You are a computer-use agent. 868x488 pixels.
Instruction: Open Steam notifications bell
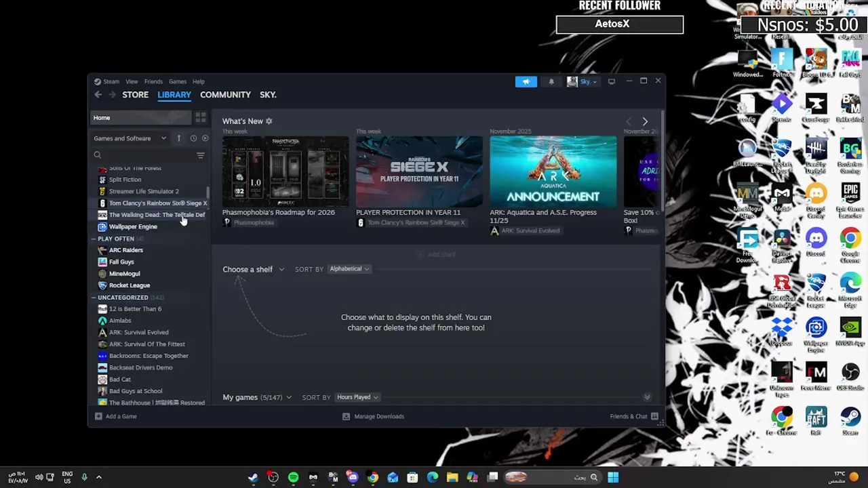click(x=551, y=81)
